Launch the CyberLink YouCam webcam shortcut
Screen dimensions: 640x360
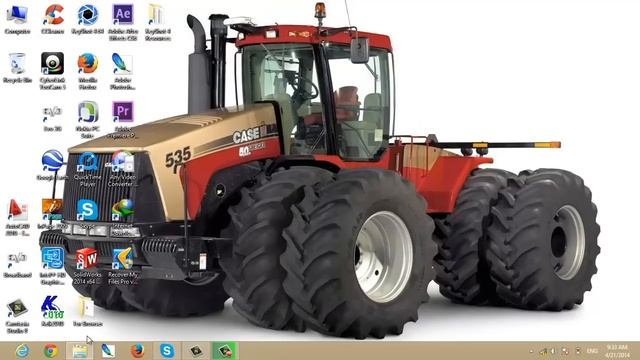53,71
